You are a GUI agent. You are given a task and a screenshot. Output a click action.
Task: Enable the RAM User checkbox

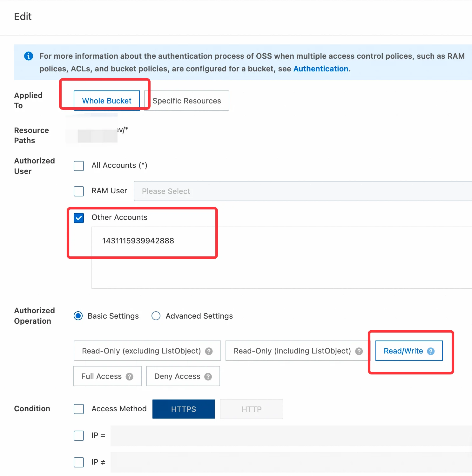[x=79, y=191]
